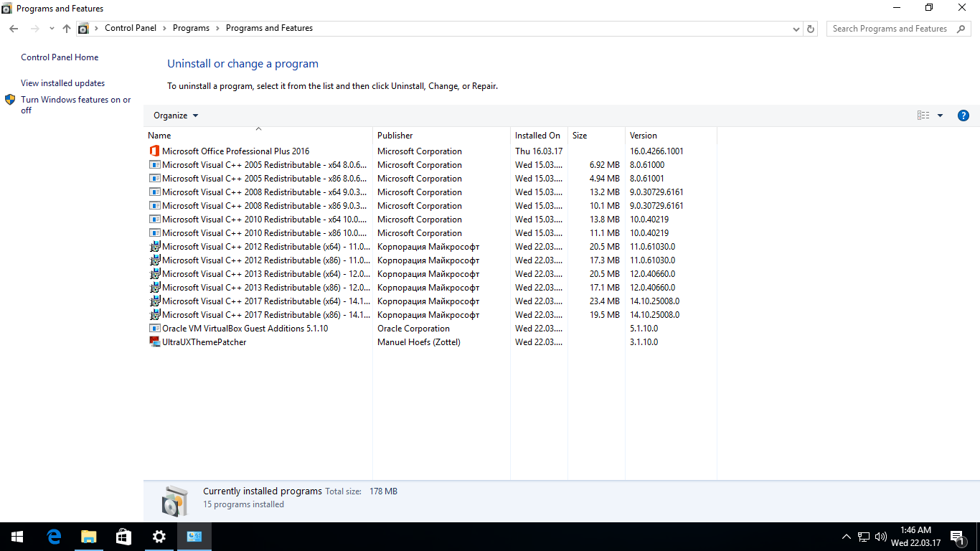Click icon of Visual C++ 2017 (x64) Redistributable
This screenshot has height=551, width=980.
(x=154, y=301)
